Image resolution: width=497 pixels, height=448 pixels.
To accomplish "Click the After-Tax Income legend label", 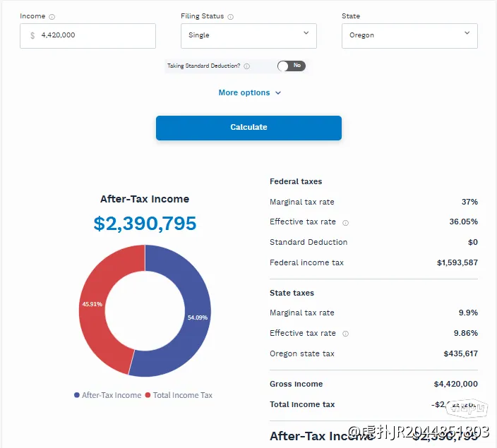I will click(112, 395).
